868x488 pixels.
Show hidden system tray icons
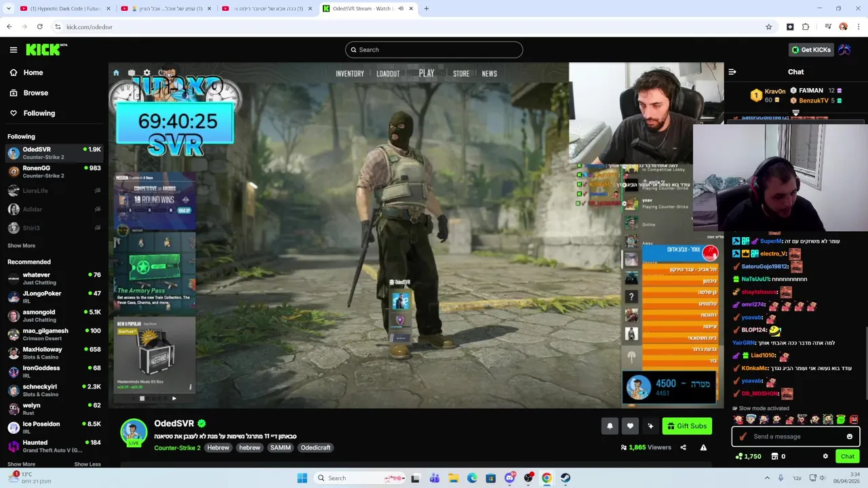pyautogui.click(x=767, y=478)
